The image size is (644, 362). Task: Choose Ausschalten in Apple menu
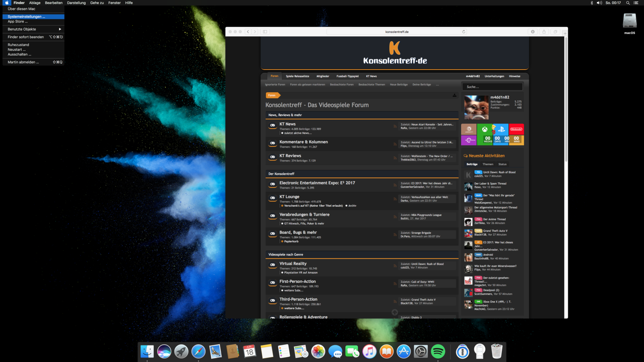pos(33,54)
